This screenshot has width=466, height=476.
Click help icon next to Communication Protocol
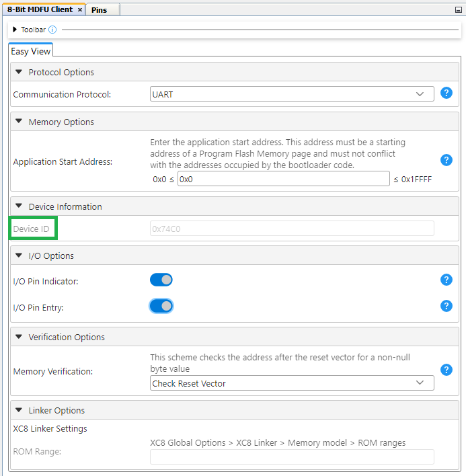tap(446, 93)
